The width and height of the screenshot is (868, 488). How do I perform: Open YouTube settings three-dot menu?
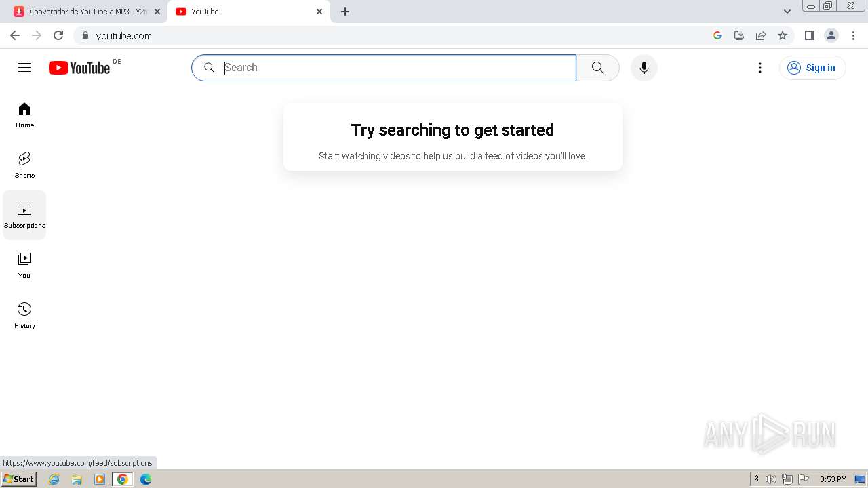[760, 68]
